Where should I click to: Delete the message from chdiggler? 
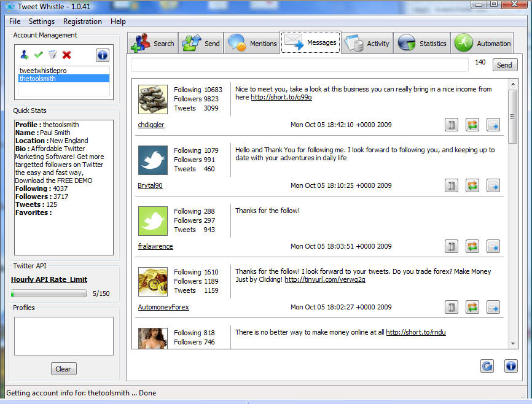point(452,125)
